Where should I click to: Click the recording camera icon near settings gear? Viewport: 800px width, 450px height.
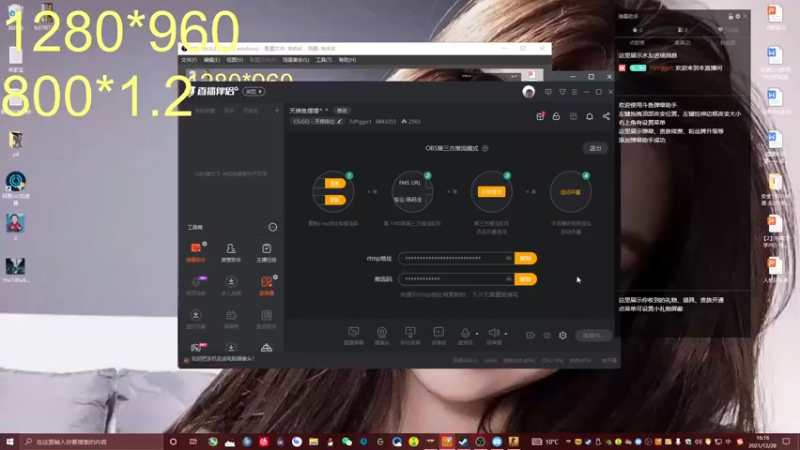point(531,335)
